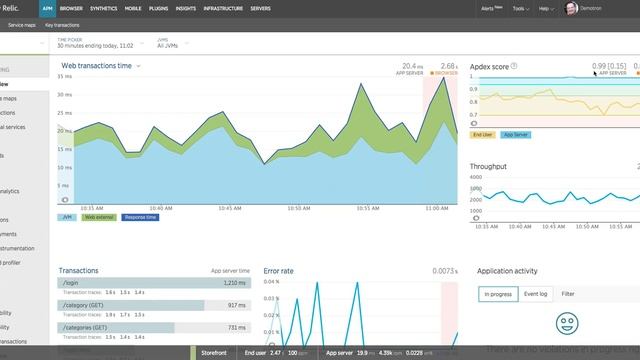The width and height of the screenshot is (640, 360).
Task: Open the Demotron account name
Action: (591, 9)
